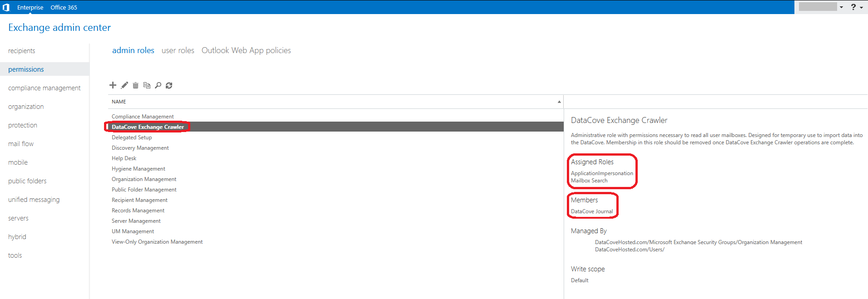The width and height of the screenshot is (868, 299).
Task: Copy the role group using the copy icon
Action: point(147,85)
